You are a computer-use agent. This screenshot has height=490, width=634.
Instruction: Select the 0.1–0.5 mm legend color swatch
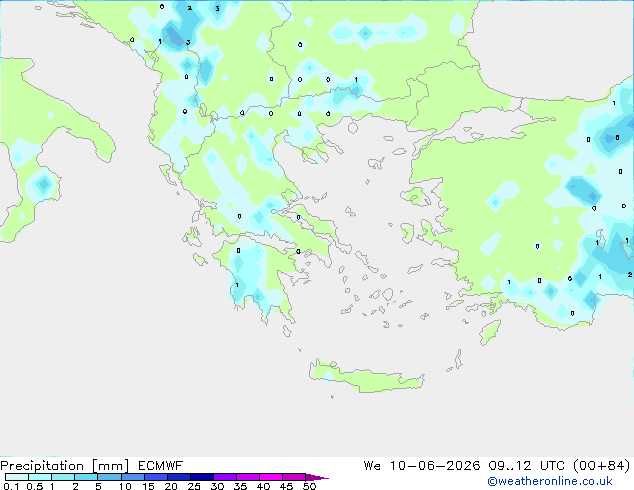17,477
